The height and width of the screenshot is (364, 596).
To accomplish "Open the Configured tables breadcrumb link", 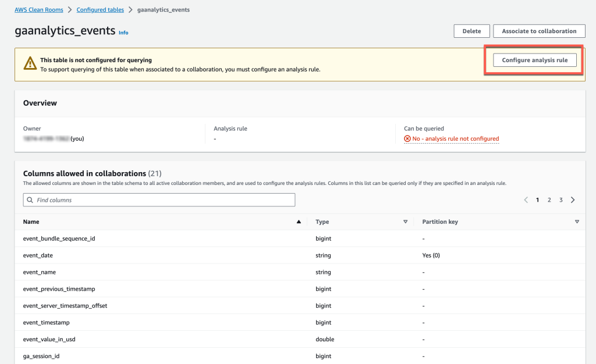I will click(100, 9).
